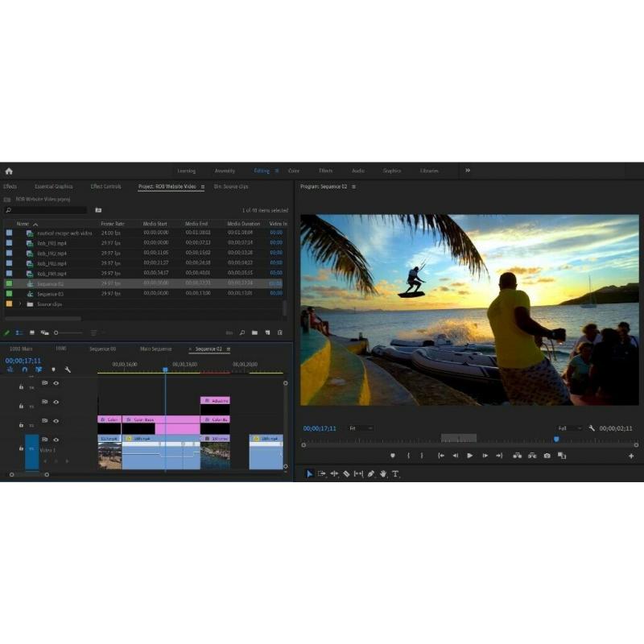Click the timeline playhead marker
Image resolution: width=644 pixels, height=644 pixels.
pyautogui.click(x=165, y=369)
